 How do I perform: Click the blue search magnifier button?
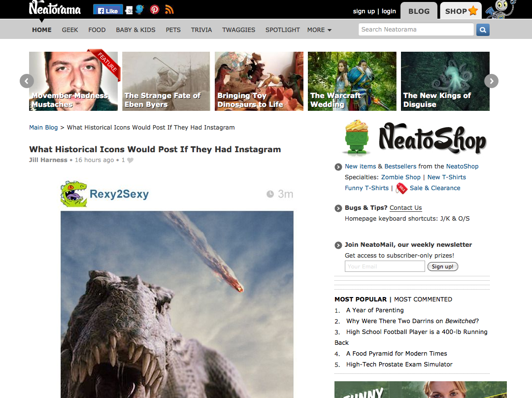[482, 30]
